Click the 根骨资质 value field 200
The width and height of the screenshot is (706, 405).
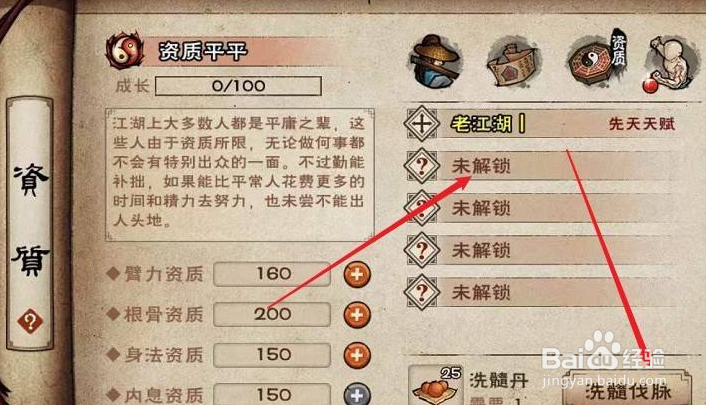point(272,314)
